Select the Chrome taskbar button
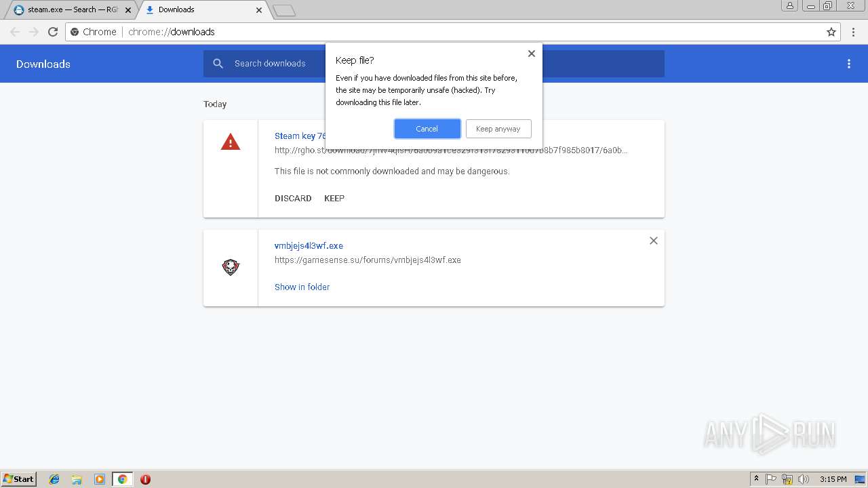The image size is (868, 488). click(122, 479)
